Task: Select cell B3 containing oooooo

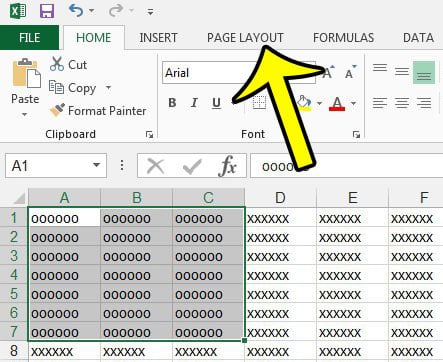Action: coord(136,256)
